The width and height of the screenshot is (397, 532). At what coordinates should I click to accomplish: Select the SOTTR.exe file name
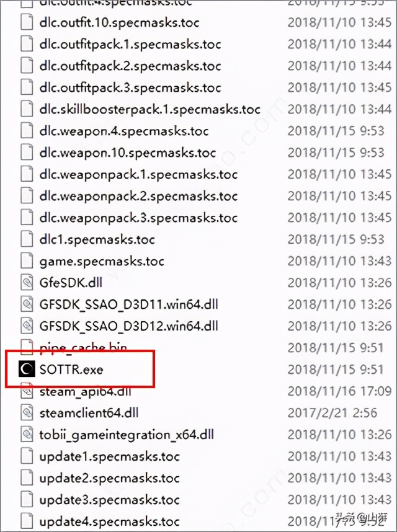pyautogui.click(x=71, y=370)
